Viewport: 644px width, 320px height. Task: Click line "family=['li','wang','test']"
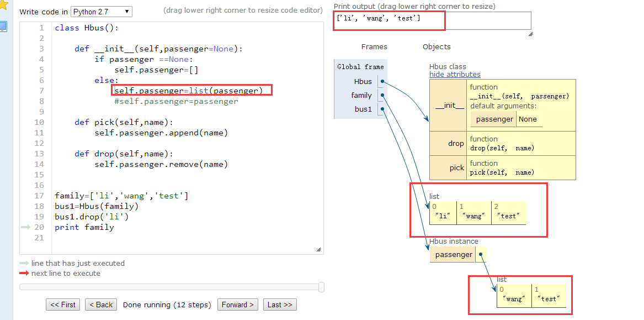121,196
